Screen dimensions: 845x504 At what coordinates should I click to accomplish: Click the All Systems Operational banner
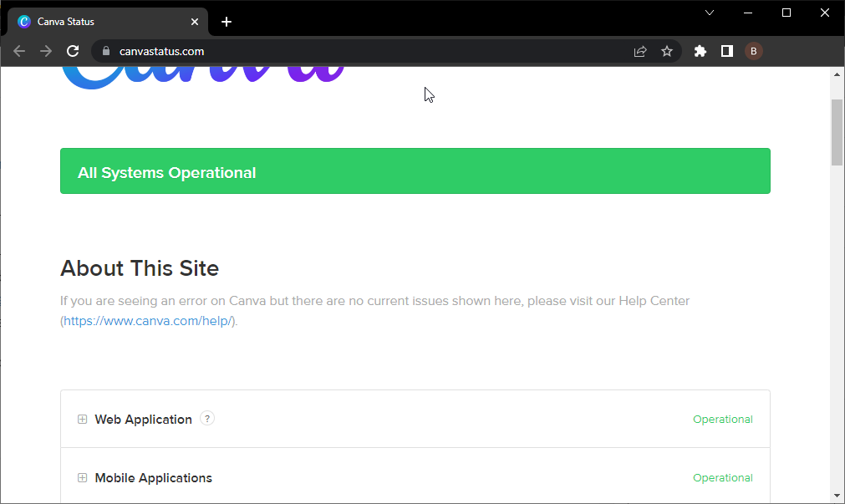(x=415, y=171)
